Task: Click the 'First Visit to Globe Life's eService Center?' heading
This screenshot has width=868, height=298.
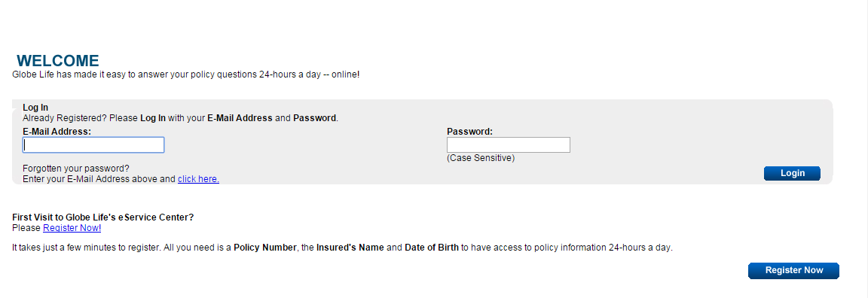Action: pos(103,217)
